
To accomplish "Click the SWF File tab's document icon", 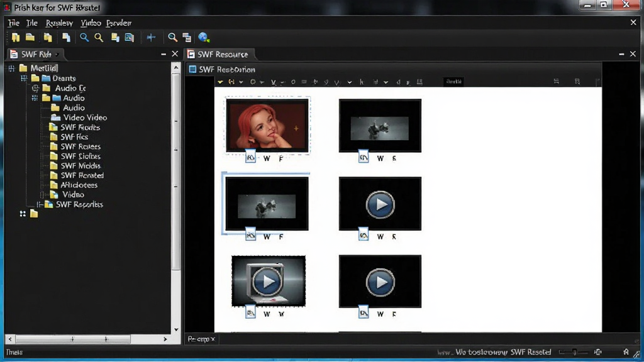I will (14, 54).
